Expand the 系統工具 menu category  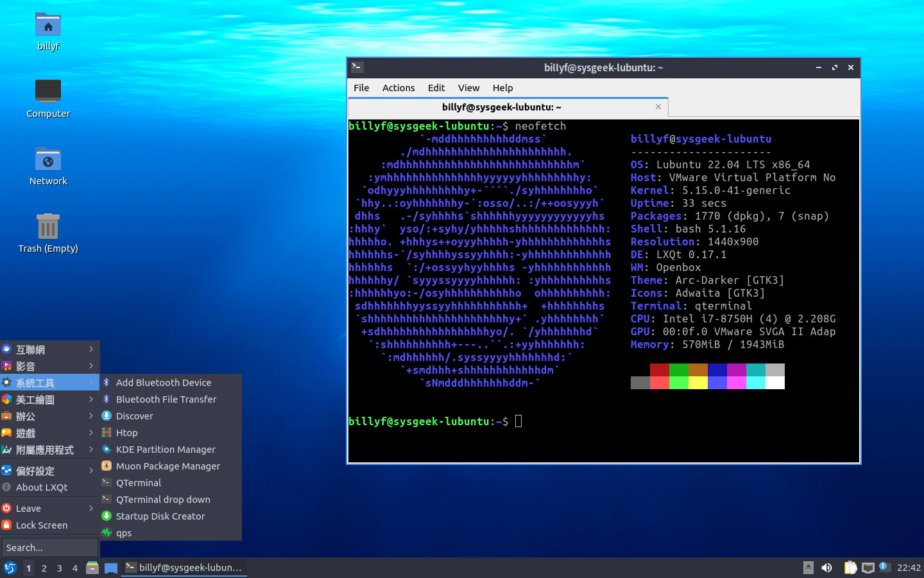point(49,383)
